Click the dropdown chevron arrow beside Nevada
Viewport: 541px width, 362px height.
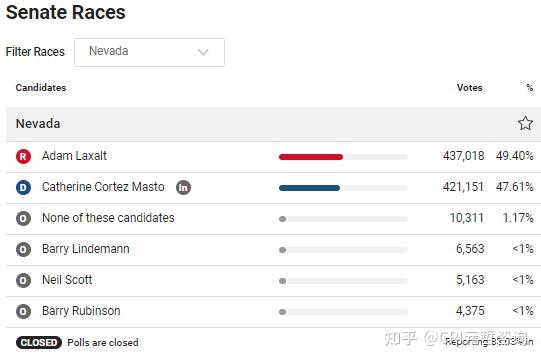(x=203, y=52)
